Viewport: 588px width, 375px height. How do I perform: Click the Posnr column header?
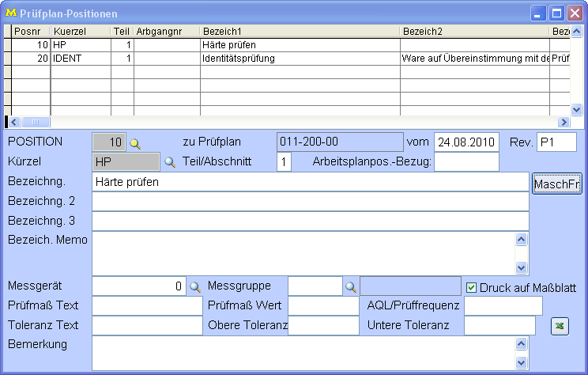[x=31, y=31]
